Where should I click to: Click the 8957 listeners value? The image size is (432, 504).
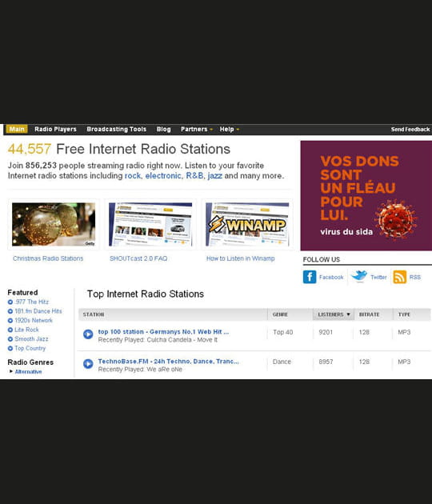326,362
